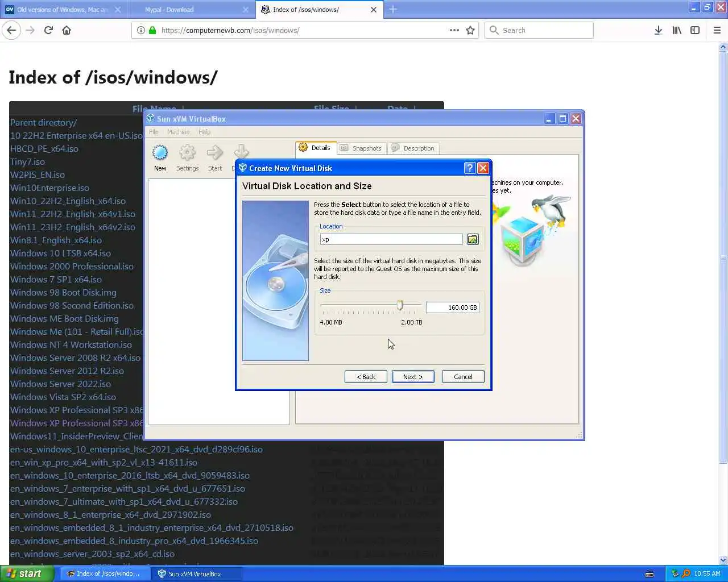This screenshot has height=582, width=728.
Task: Switch to the Description tab in VirtualBox
Action: click(x=413, y=148)
